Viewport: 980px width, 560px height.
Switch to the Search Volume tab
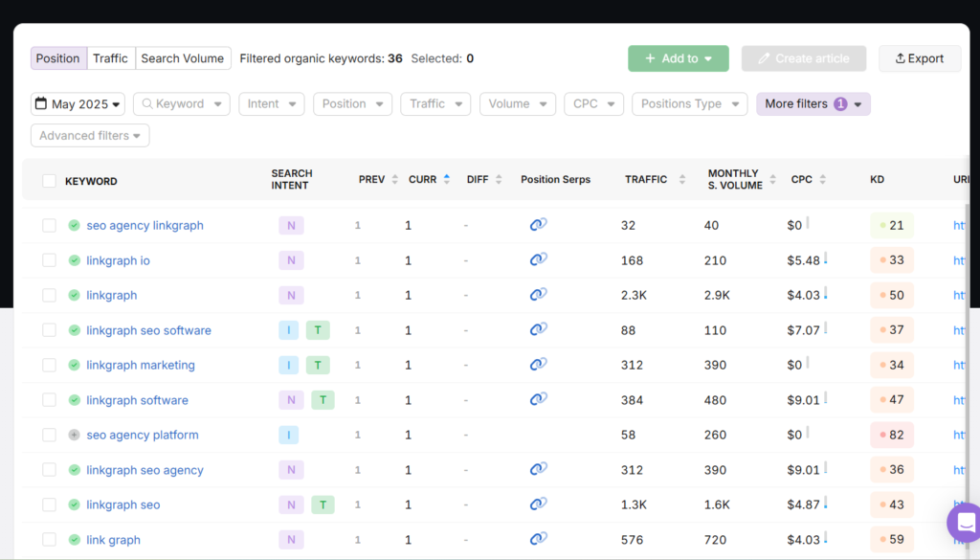(x=183, y=58)
